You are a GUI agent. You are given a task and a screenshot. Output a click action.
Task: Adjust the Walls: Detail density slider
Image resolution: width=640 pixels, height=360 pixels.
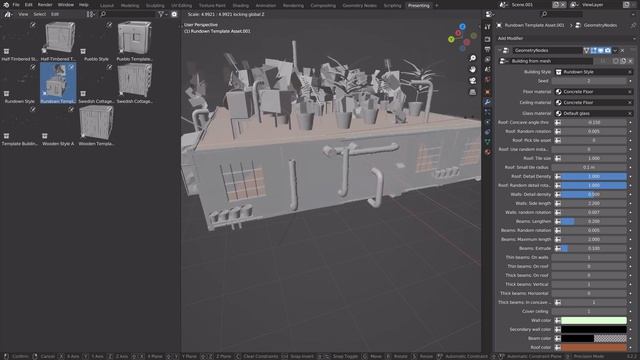tap(593, 194)
